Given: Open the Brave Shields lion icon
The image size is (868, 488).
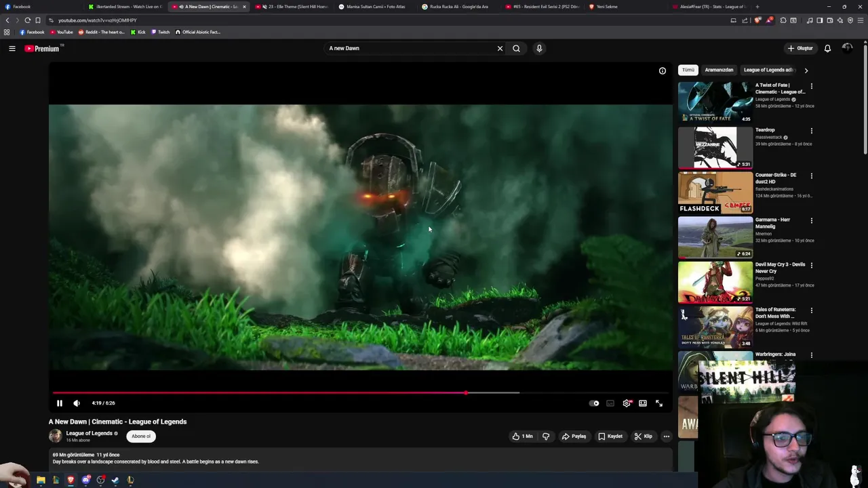Looking at the screenshot, I should 757,20.
